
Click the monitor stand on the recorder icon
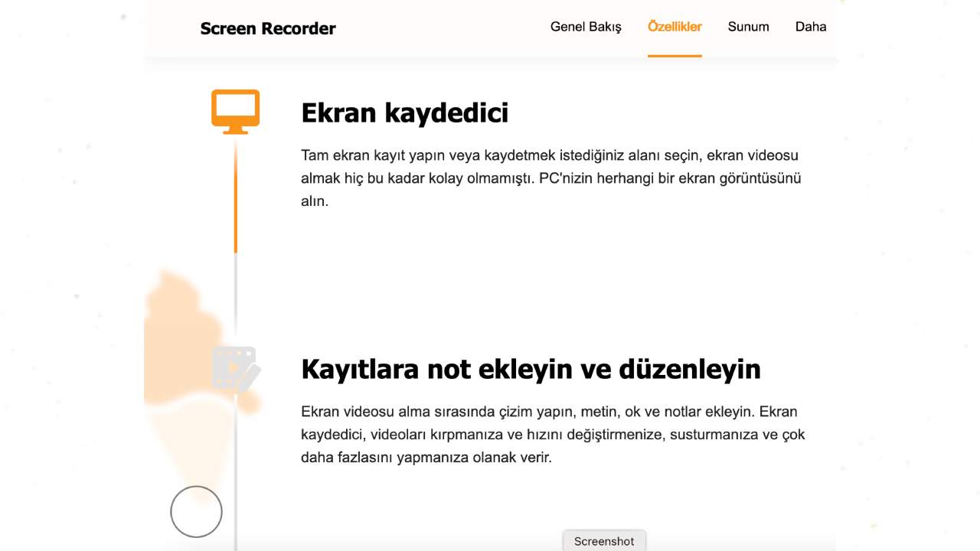[235, 130]
